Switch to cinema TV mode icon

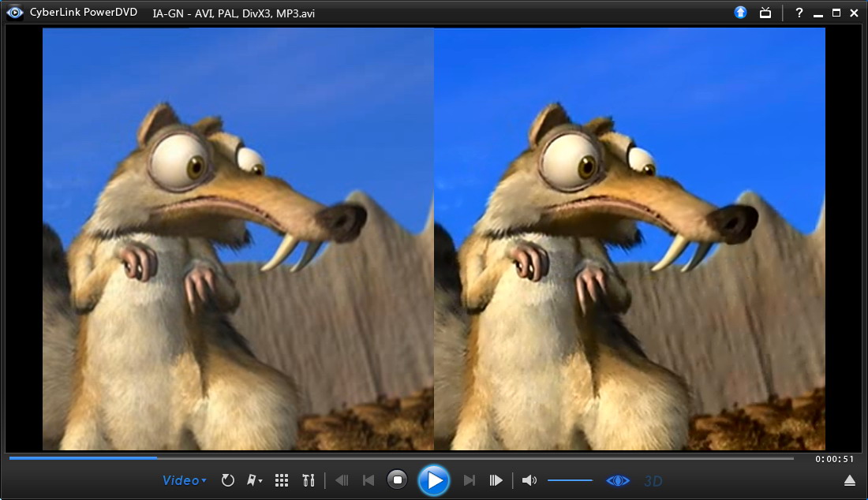(x=765, y=12)
